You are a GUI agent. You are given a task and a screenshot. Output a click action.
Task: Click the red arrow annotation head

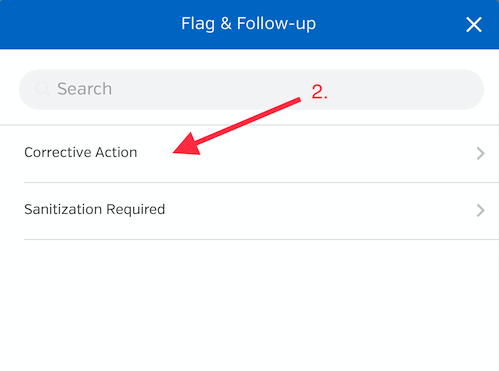pos(188,144)
